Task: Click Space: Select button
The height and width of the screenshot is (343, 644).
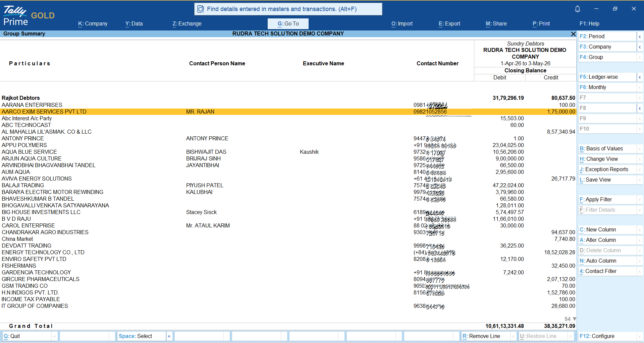Action: [142, 336]
